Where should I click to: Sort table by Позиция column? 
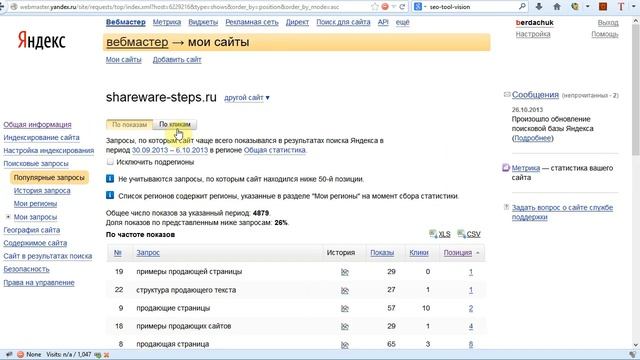(458, 253)
